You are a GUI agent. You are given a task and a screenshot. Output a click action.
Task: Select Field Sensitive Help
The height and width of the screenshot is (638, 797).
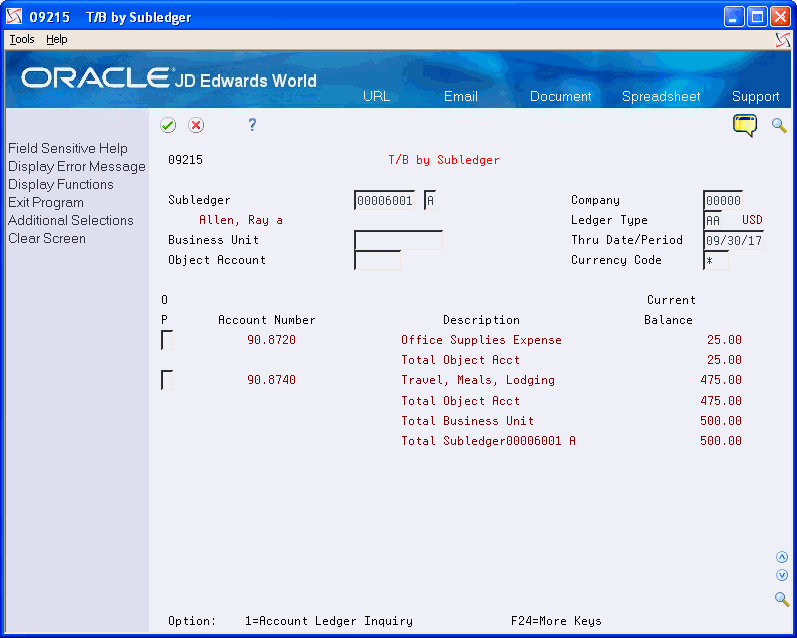[68, 148]
